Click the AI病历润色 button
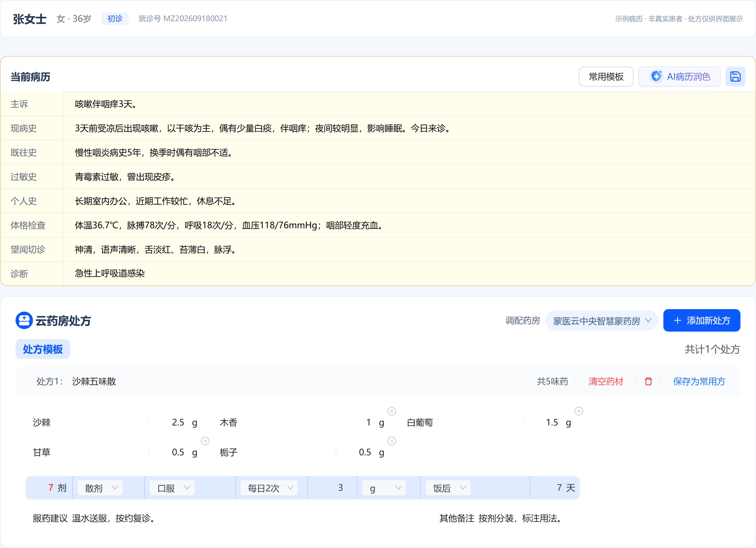This screenshot has width=756, height=548. click(679, 77)
